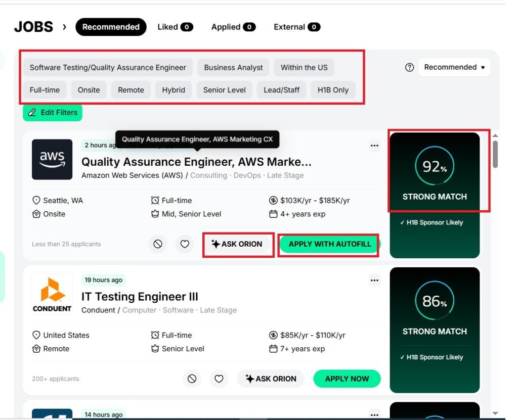Click Edit Filters button
Image resolution: width=518 pixels, height=420 pixels.
click(x=53, y=112)
